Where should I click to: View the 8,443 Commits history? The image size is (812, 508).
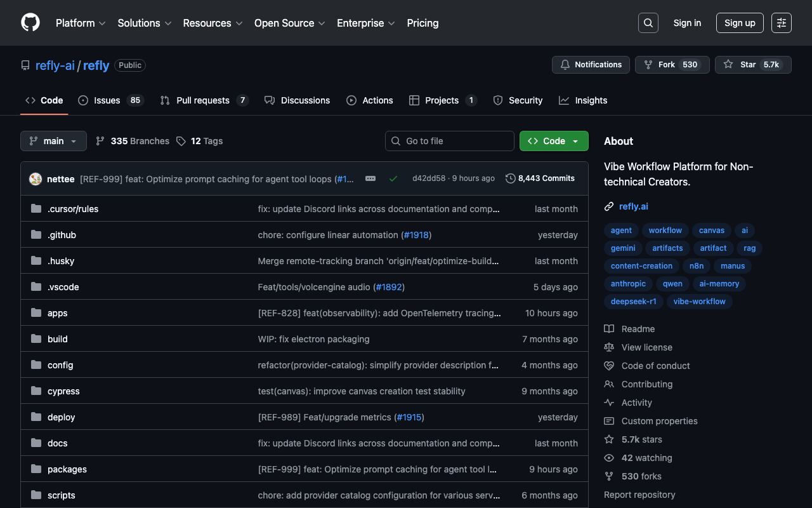[540, 178]
